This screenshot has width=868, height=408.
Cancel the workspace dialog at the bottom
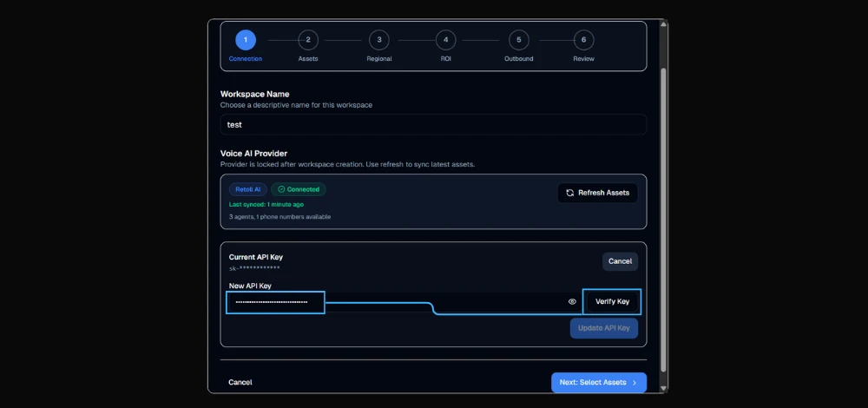click(x=240, y=383)
